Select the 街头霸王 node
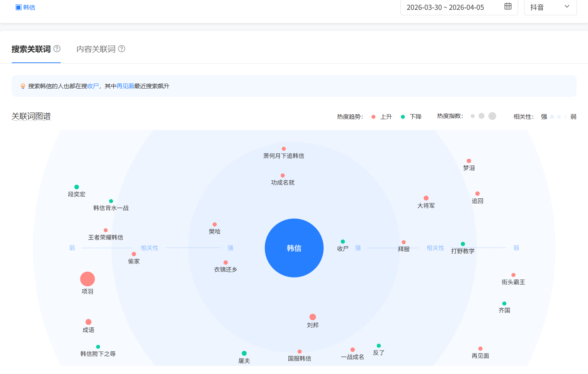Image resolution: width=588 pixels, height=374 pixels. click(513, 275)
